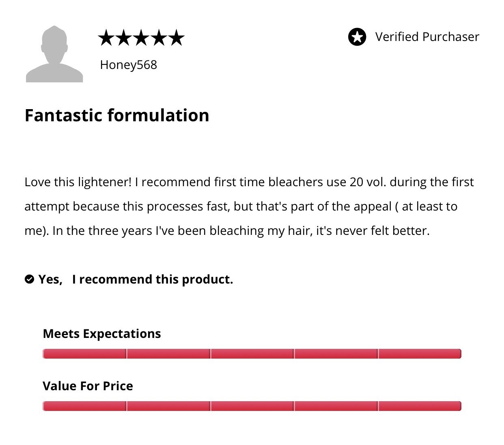Click the fourth star in the rating
504x445 pixels.
click(159, 38)
